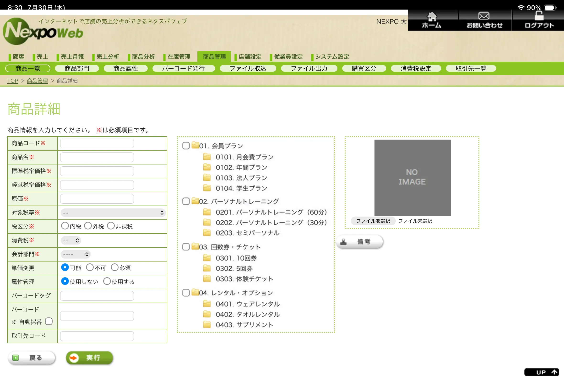Click the folder icon for 0103. 法人プラン
This screenshot has width=564, height=392.
point(207,177)
